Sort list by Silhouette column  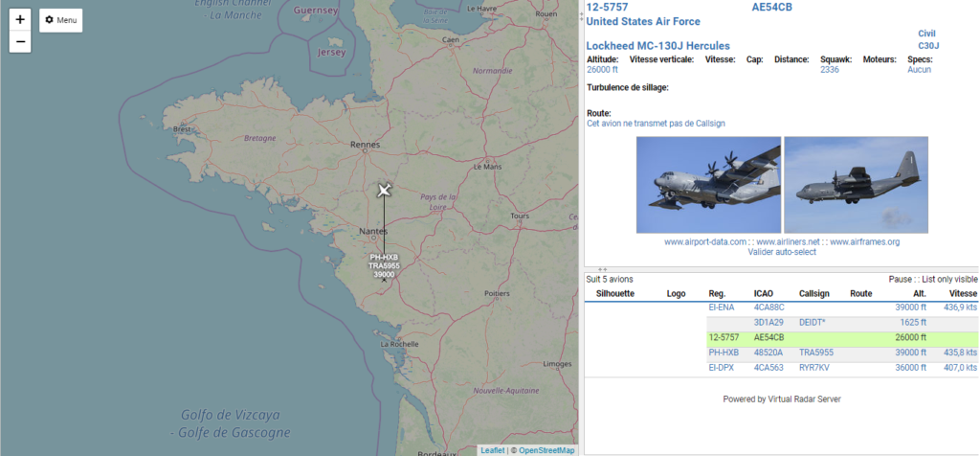(x=615, y=294)
